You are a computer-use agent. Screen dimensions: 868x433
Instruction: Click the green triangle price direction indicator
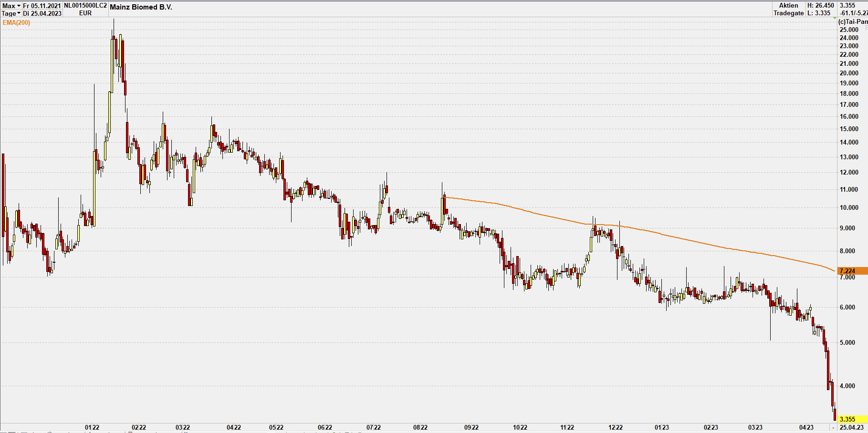pyautogui.click(x=835, y=18)
